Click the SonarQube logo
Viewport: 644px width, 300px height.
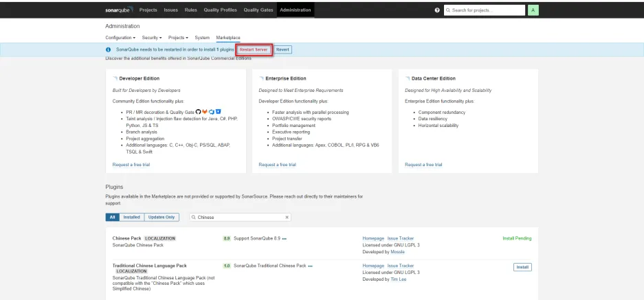click(x=119, y=10)
